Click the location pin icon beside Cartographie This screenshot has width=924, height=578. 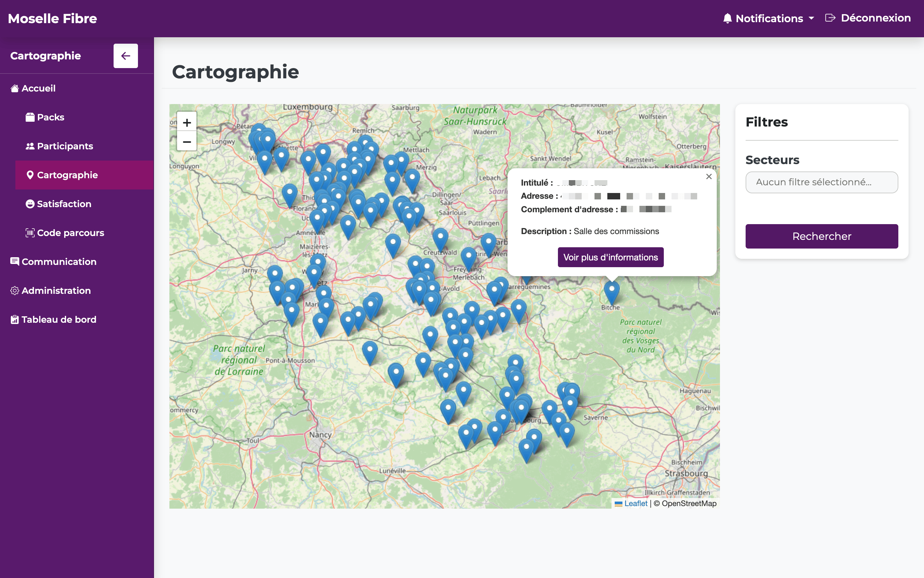[30, 175]
